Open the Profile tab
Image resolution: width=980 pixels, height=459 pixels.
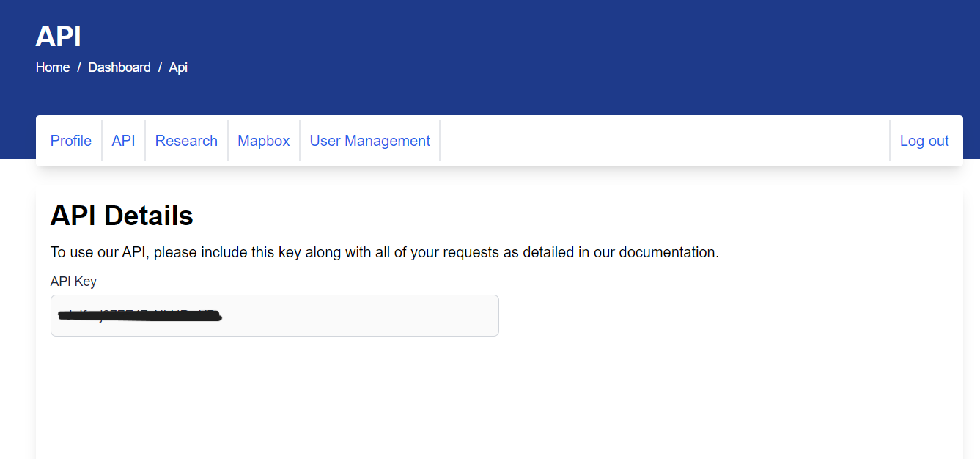click(71, 141)
